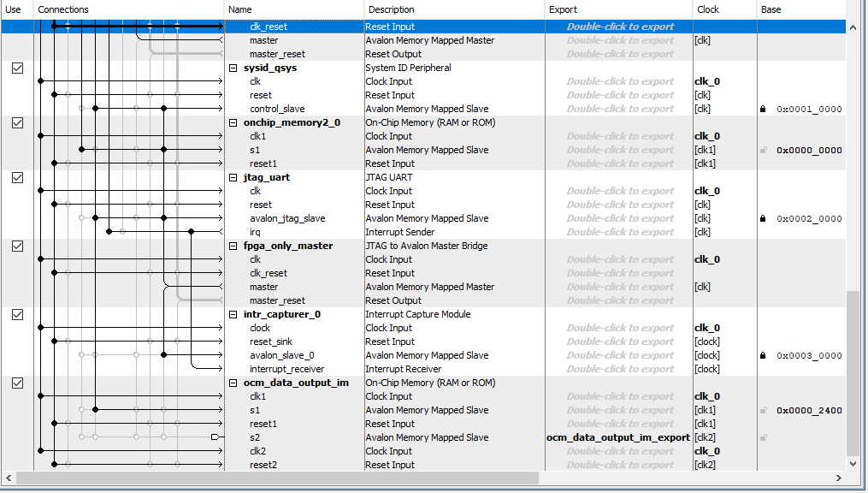Click the Use column header

point(17,9)
